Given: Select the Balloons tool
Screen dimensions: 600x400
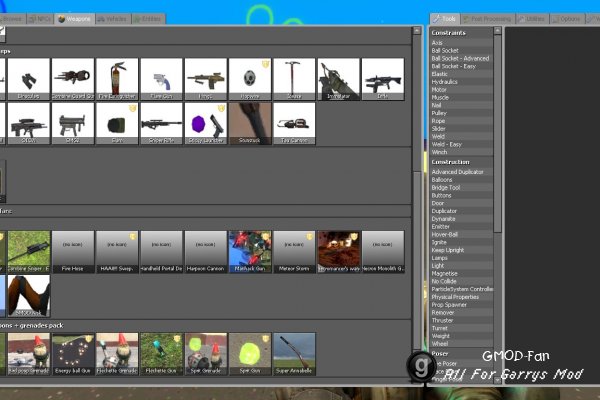Looking at the screenshot, I should (x=461, y=180).
